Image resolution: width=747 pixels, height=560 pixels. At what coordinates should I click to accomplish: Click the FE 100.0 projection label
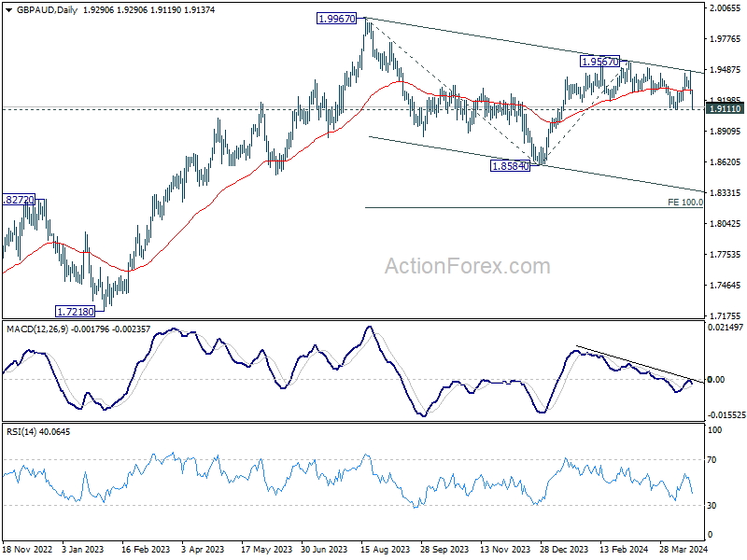(x=685, y=203)
